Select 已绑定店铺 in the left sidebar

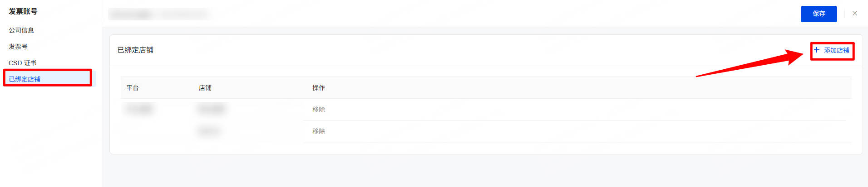(25, 79)
